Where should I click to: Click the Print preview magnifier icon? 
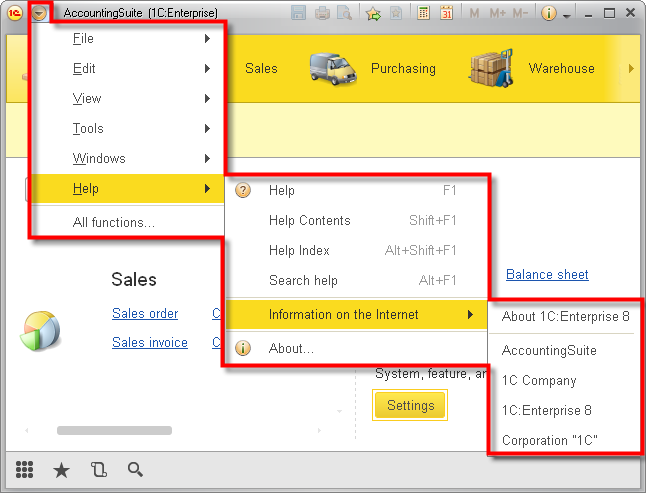tap(344, 13)
